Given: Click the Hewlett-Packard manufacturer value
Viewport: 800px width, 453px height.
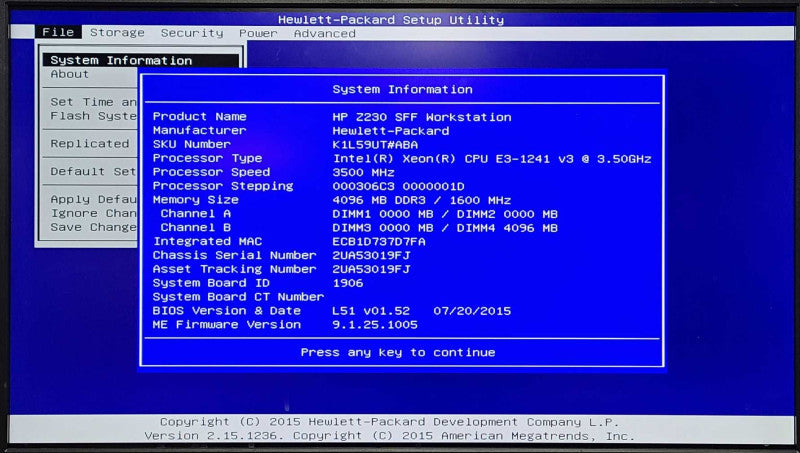Looking at the screenshot, I should pyautogui.click(x=391, y=131).
